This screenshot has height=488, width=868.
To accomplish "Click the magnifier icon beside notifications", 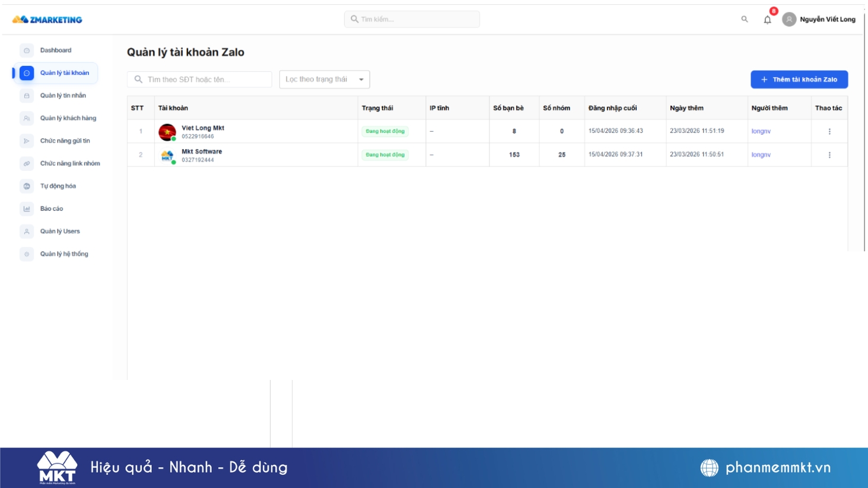I will 745,20.
